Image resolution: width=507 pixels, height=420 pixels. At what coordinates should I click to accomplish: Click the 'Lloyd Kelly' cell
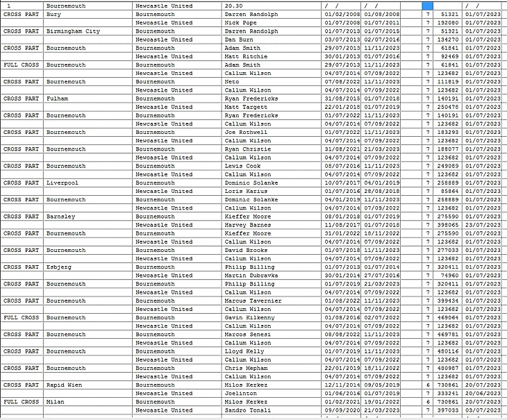click(x=272, y=351)
